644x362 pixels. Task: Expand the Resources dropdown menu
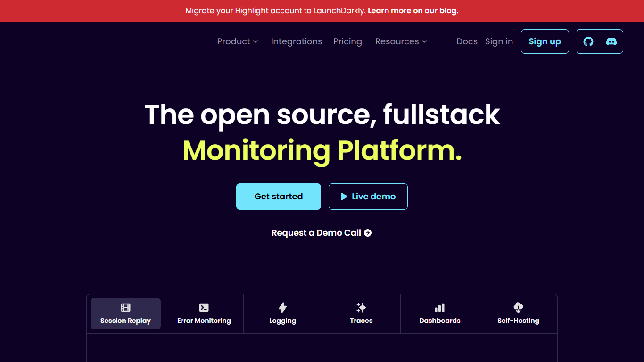coord(401,41)
